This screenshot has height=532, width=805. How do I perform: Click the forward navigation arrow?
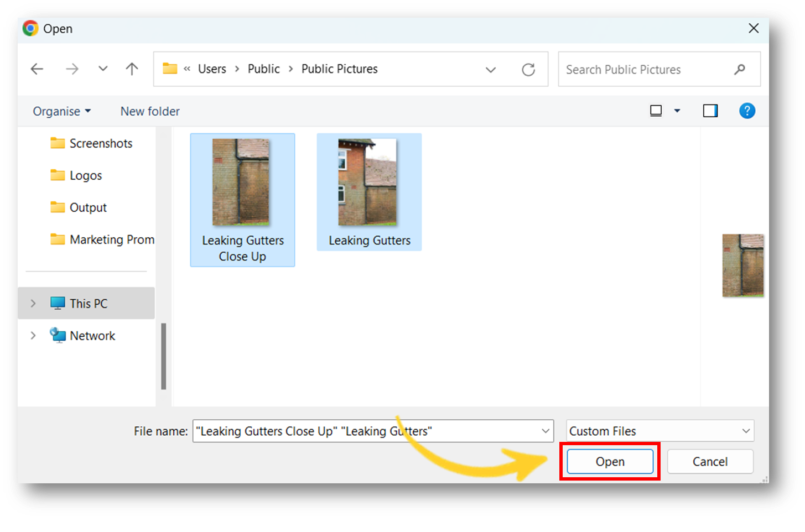(72, 69)
